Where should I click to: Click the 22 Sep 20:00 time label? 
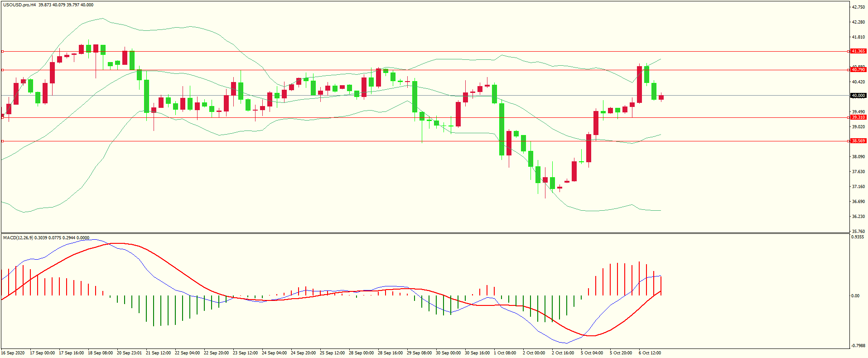[x=216, y=353]
